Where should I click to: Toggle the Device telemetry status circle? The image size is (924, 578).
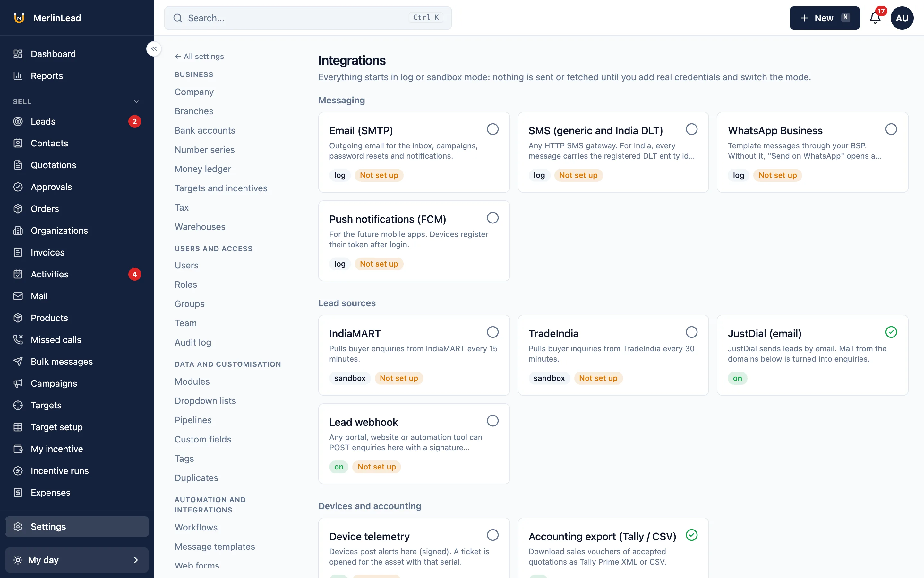(492, 535)
